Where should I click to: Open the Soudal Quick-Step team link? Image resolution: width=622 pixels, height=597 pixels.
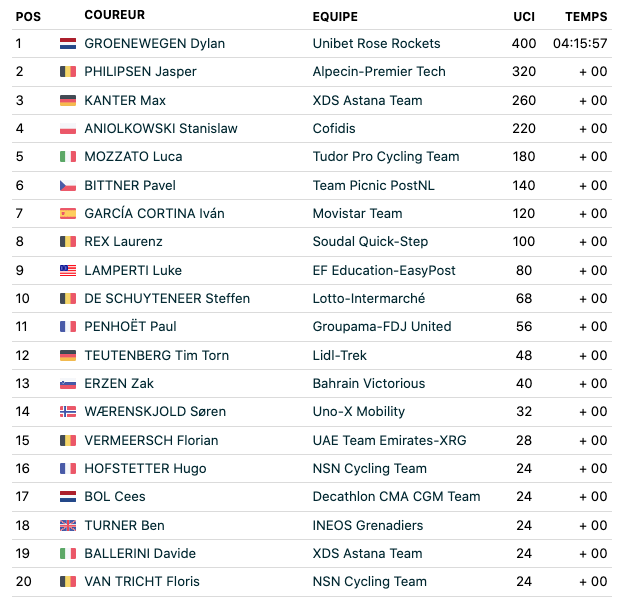pyautogui.click(x=370, y=242)
